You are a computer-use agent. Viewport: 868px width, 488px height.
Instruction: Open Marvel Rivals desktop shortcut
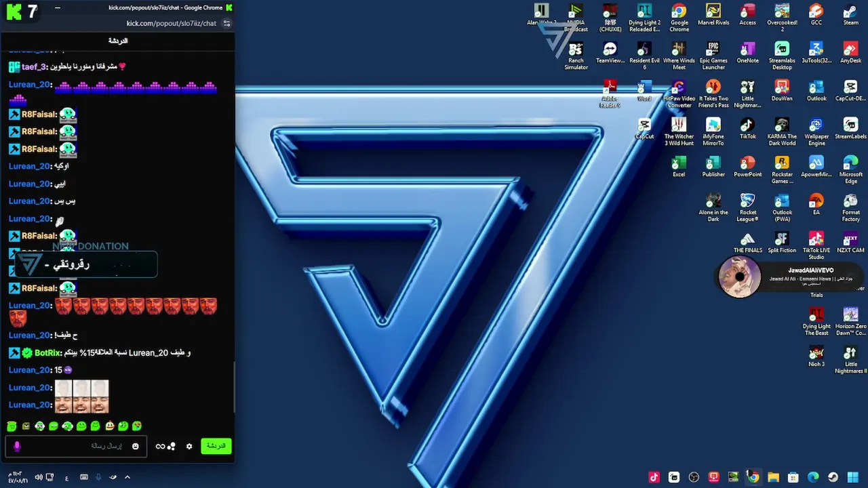click(713, 15)
